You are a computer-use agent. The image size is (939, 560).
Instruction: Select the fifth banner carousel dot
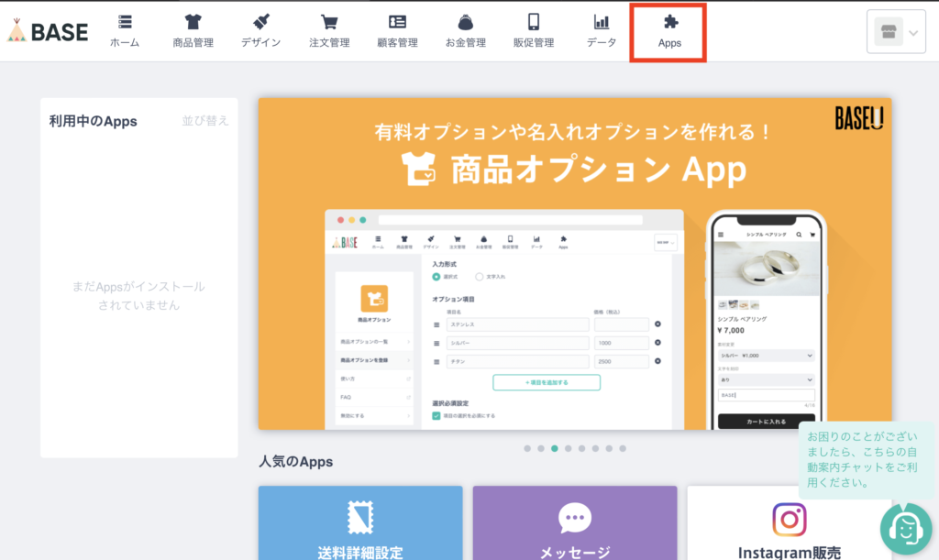click(x=582, y=448)
